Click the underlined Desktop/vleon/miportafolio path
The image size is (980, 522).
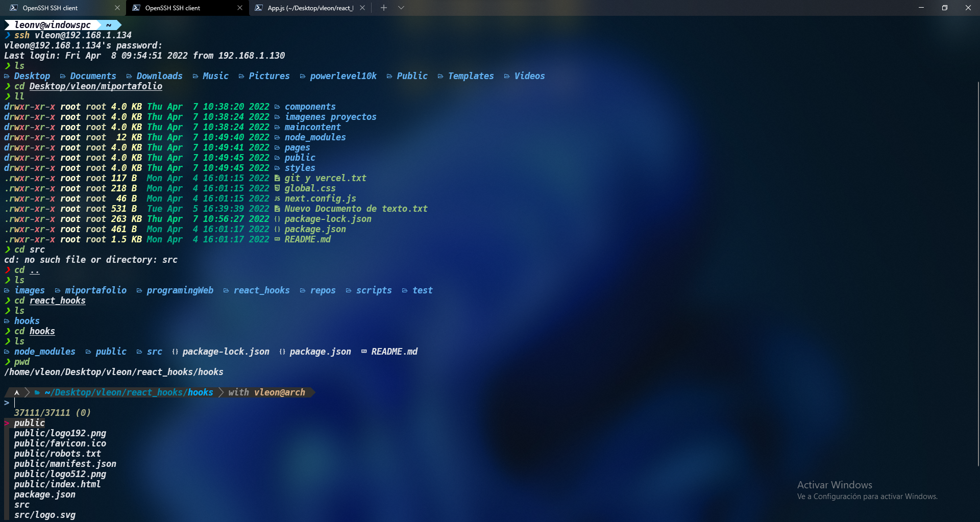(95, 86)
